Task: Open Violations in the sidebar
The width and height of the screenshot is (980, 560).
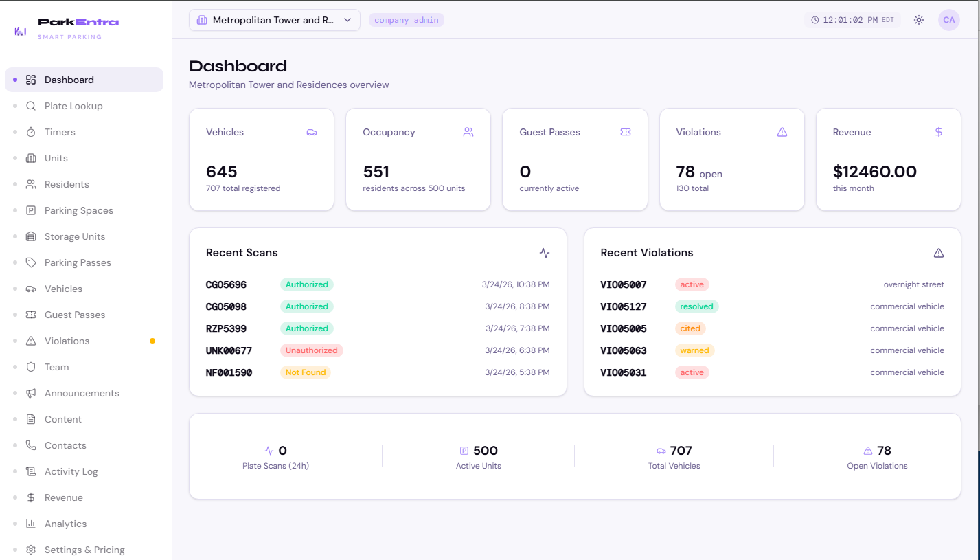Action: pyautogui.click(x=67, y=341)
